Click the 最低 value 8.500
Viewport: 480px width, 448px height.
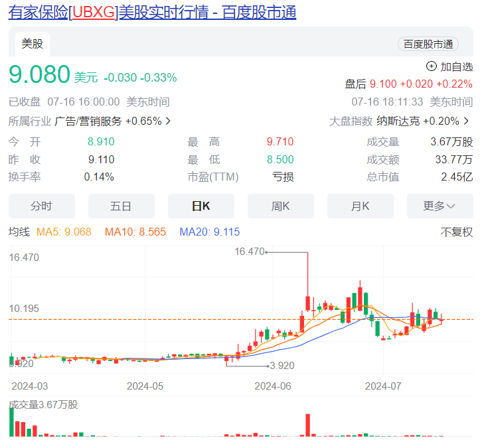pyautogui.click(x=280, y=159)
